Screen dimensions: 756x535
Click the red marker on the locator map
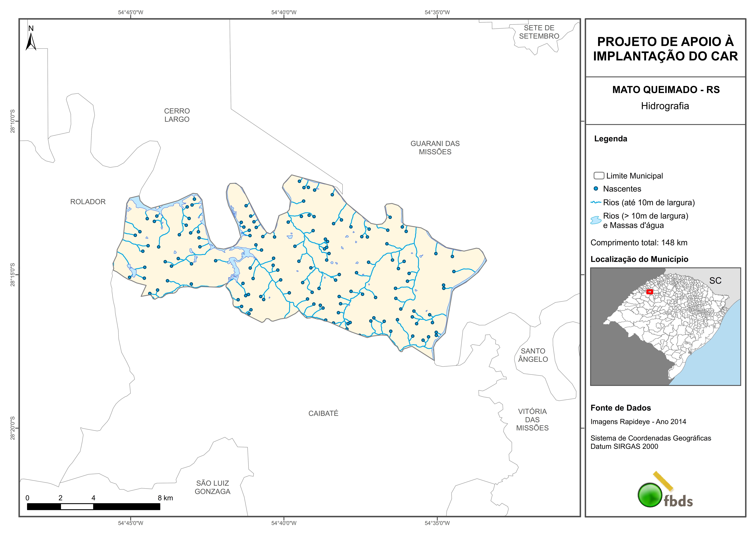click(x=650, y=292)
